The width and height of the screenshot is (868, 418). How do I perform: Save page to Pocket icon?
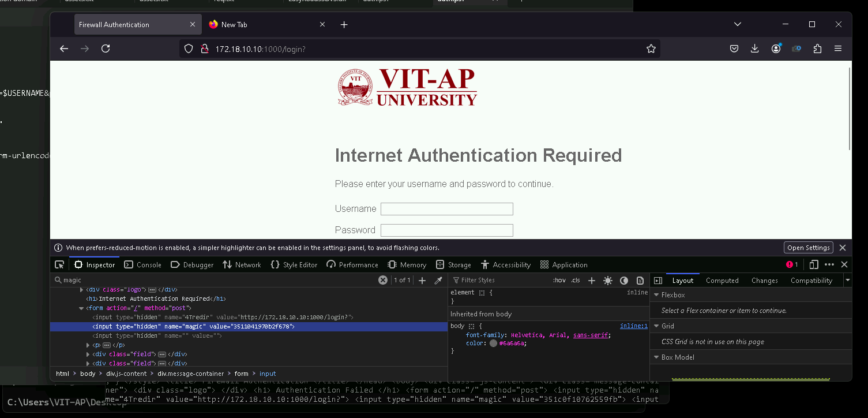(x=734, y=49)
